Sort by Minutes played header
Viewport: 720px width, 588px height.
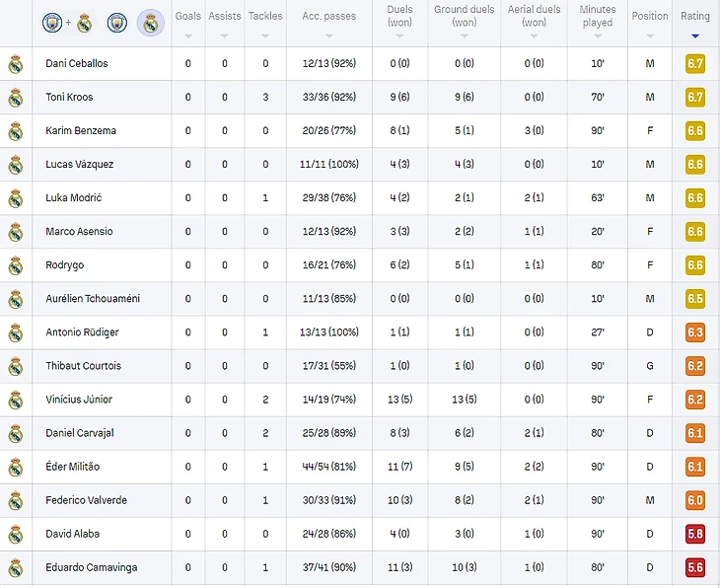(x=598, y=16)
